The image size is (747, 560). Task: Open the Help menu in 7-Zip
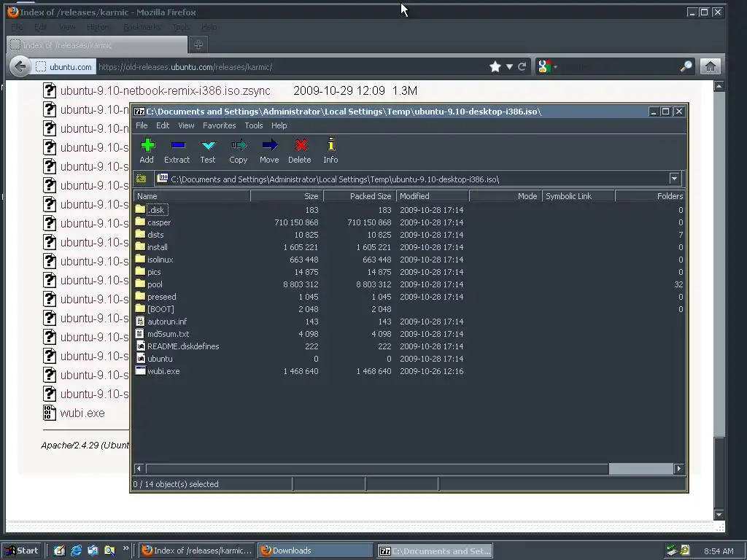[x=279, y=125]
